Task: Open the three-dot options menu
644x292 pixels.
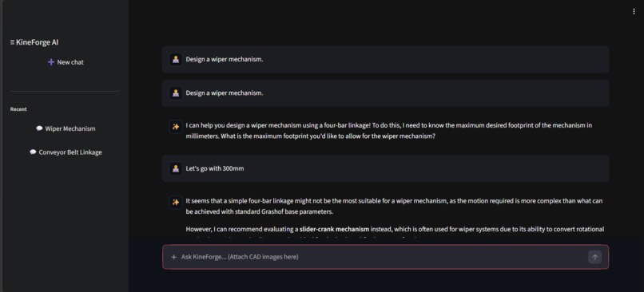Action: [x=634, y=11]
